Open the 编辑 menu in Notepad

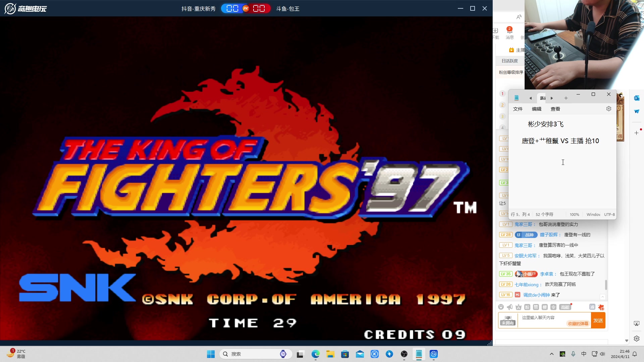(537, 109)
